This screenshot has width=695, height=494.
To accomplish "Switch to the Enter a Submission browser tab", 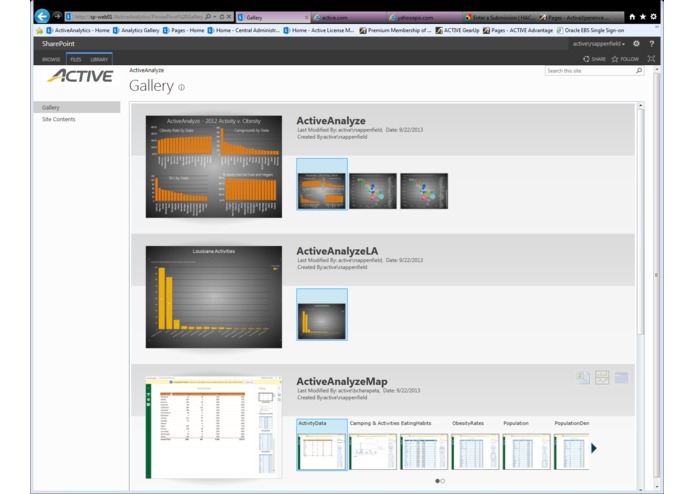I will click(499, 17).
